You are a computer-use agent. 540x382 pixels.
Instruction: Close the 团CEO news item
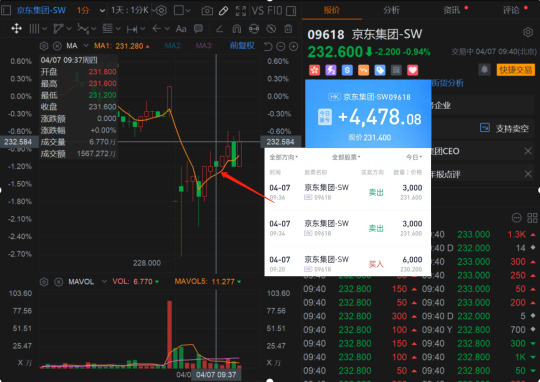[x=528, y=151]
